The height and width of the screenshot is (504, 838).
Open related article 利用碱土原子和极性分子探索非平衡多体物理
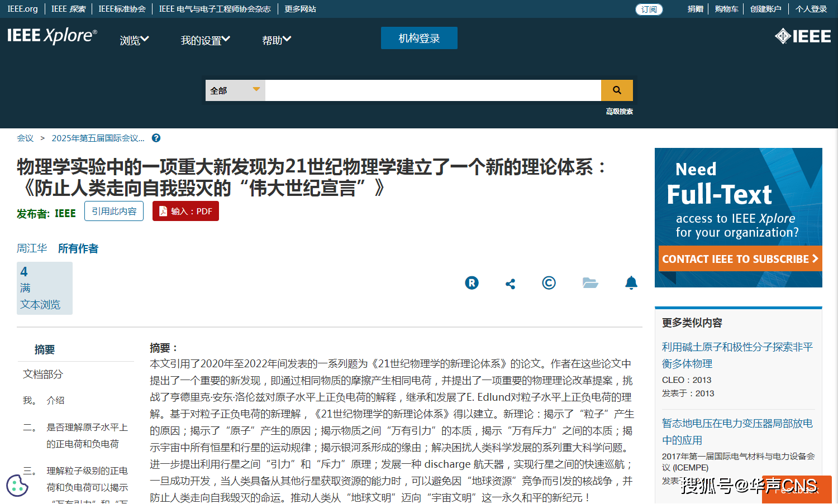pos(737,355)
